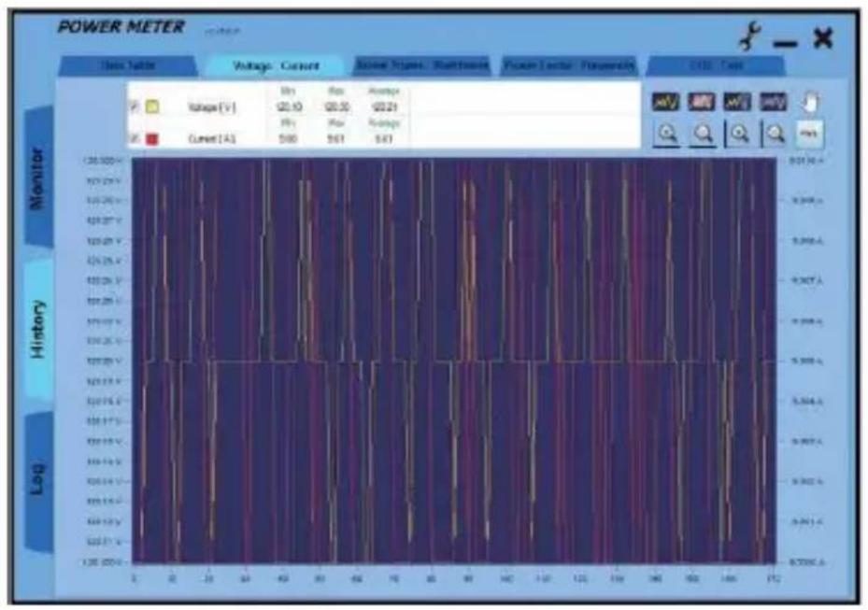Switch to the Data Table tab
Viewport: 868px width, 610px height.
(128, 66)
